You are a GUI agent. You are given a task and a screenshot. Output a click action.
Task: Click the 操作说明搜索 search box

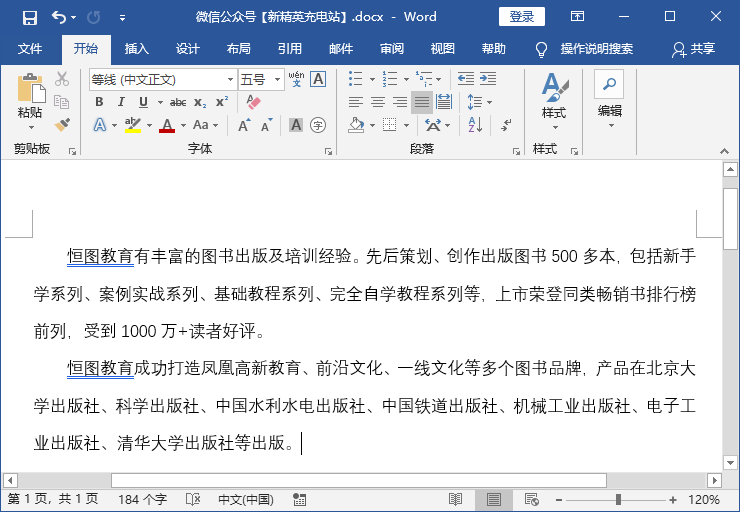pos(597,49)
